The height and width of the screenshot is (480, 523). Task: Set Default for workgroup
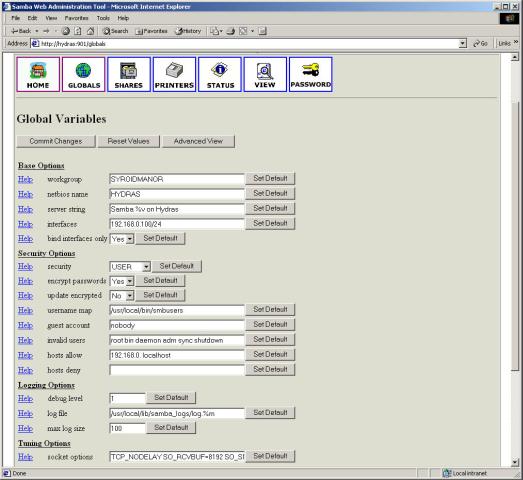(x=270, y=178)
